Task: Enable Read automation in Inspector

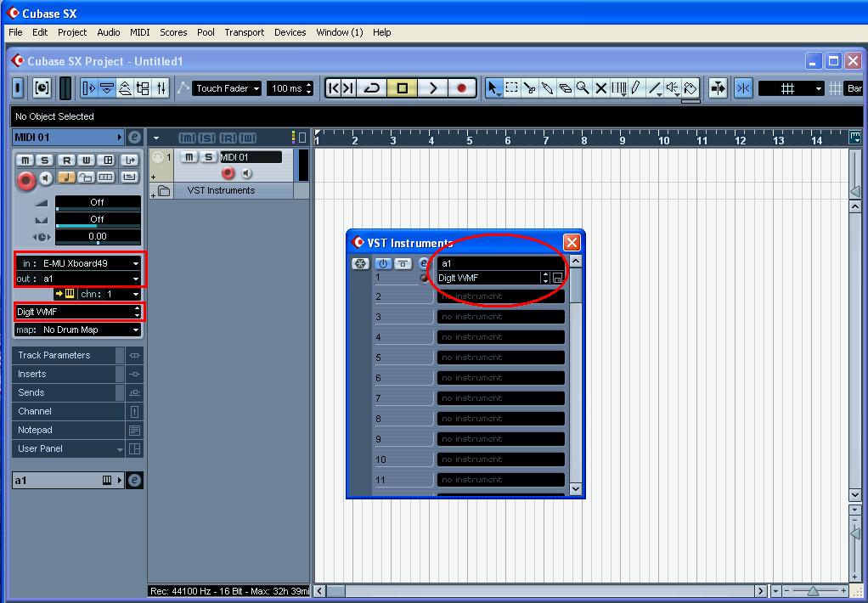Action: pos(66,161)
